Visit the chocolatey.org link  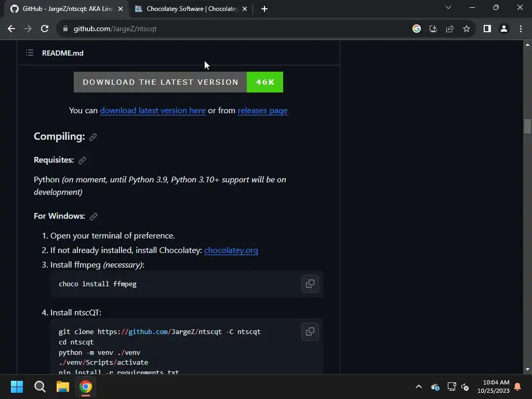pyautogui.click(x=231, y=250)
